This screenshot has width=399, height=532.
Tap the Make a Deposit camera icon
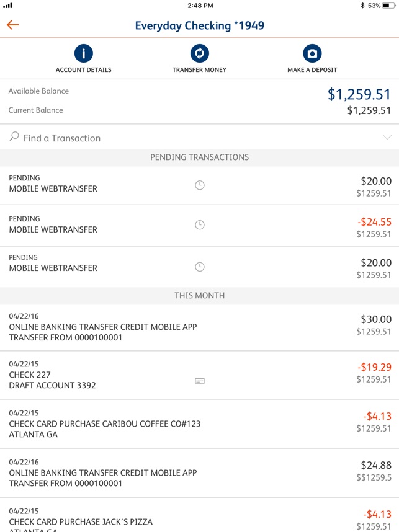click(312, 54)
